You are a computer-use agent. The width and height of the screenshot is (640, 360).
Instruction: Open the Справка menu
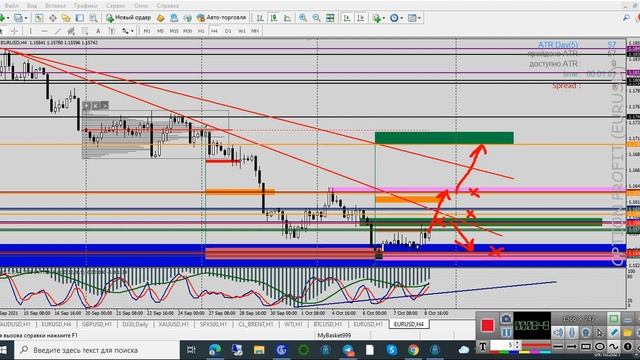coord(167,6)
